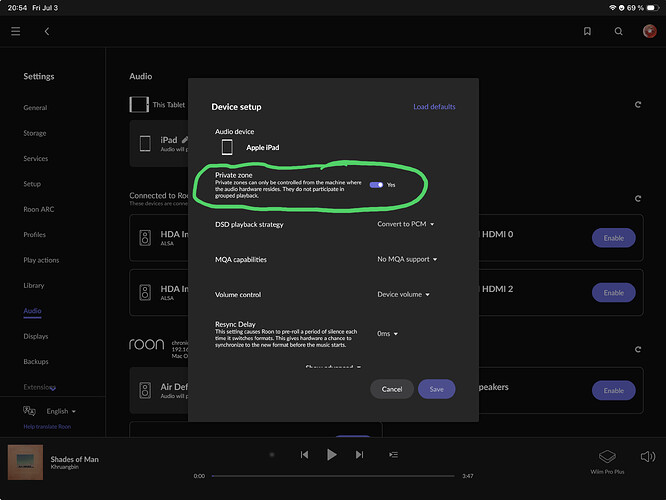Refresh the This Tablet device section

638,105
